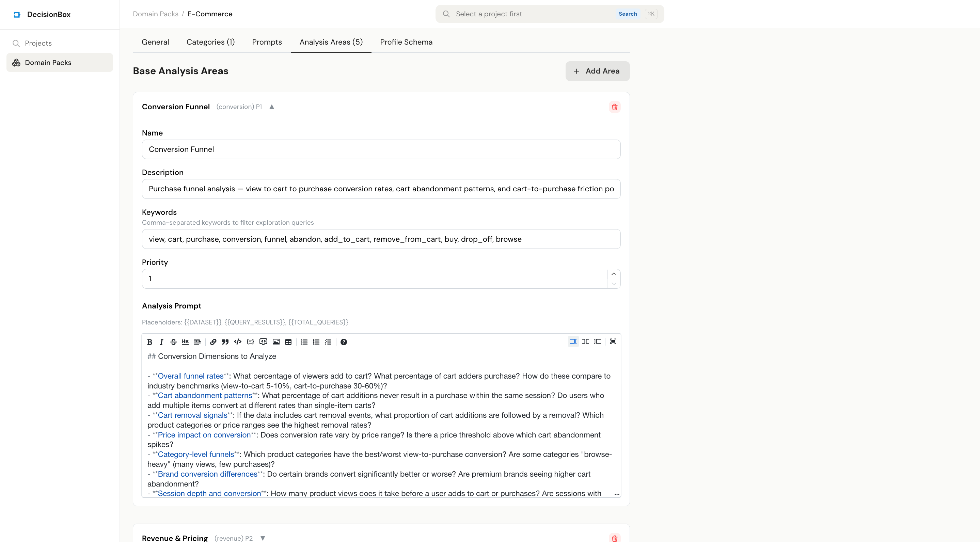Apply italic formatting in the prompt editor

161,342
